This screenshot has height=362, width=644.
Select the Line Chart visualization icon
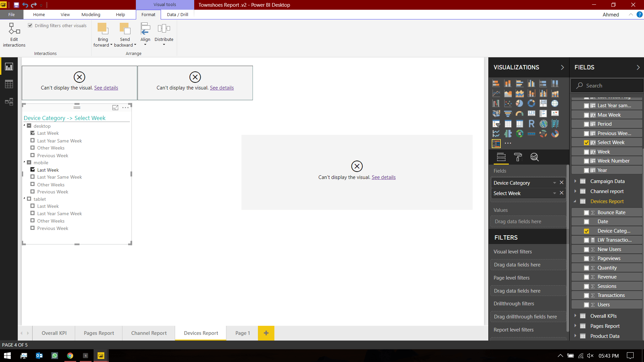click(496, 93)
